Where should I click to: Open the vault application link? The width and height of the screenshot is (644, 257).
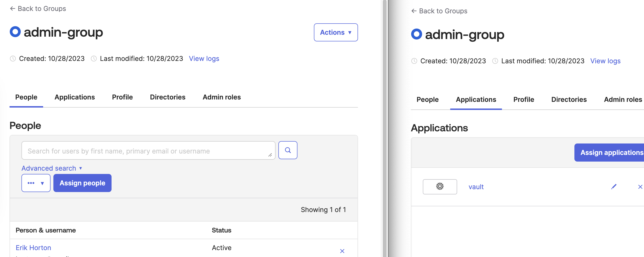click(476, 187)
